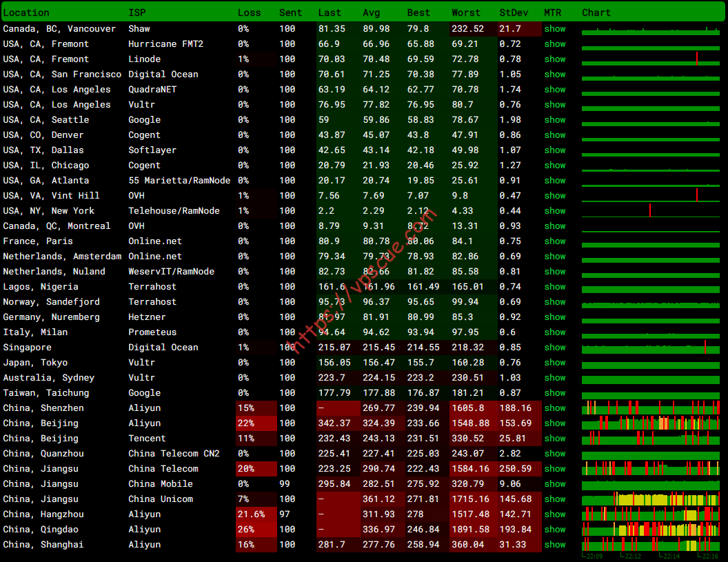This screenshot has width=728, height=562.
Task: Select the China Telecom CN2 ISP text
Action: 174,454
